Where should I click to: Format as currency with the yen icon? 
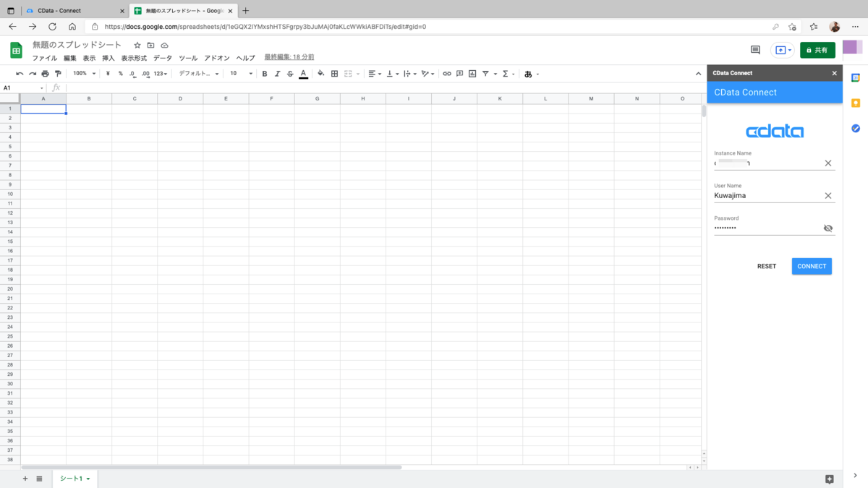pyautogui.click(x=108, y=74)
